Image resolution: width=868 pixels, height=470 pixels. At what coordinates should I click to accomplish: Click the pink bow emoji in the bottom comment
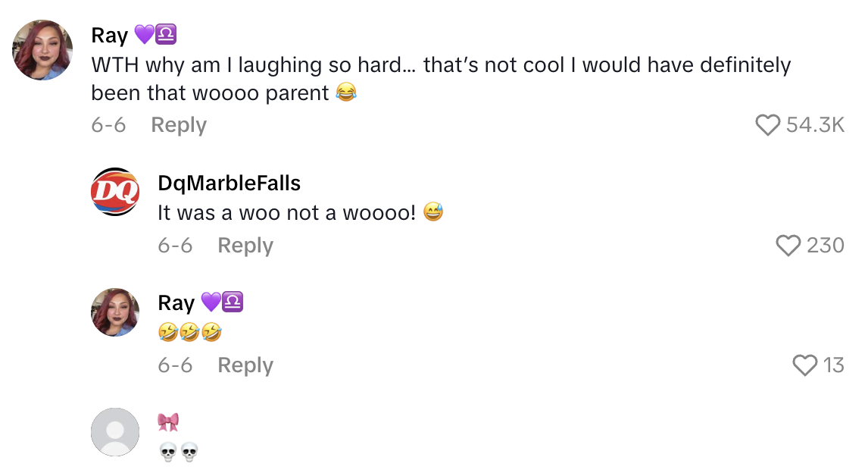(167, 421)
